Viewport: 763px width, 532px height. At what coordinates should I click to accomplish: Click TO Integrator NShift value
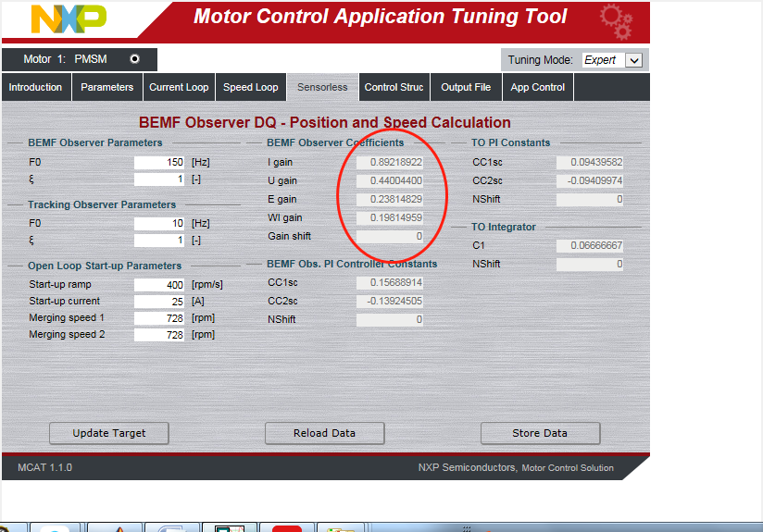click(x=590, y=264)
